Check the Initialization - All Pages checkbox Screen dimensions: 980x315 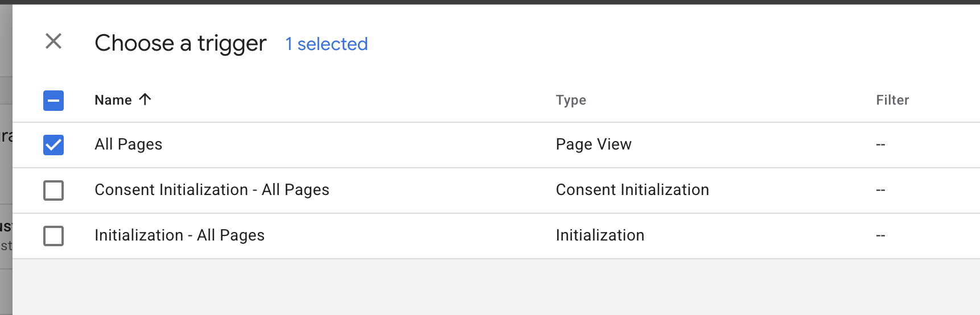click(53, 236)
